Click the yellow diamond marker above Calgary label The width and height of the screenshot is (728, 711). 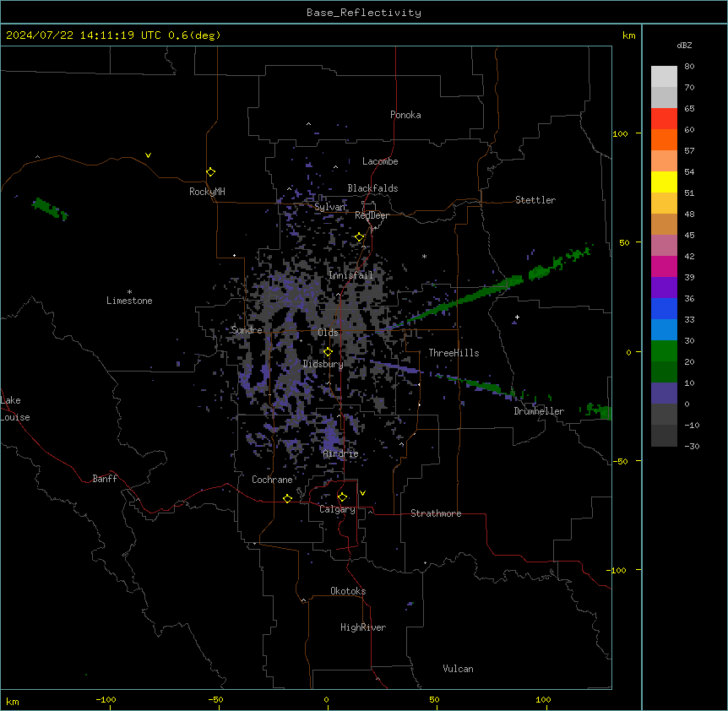point(342,497)
